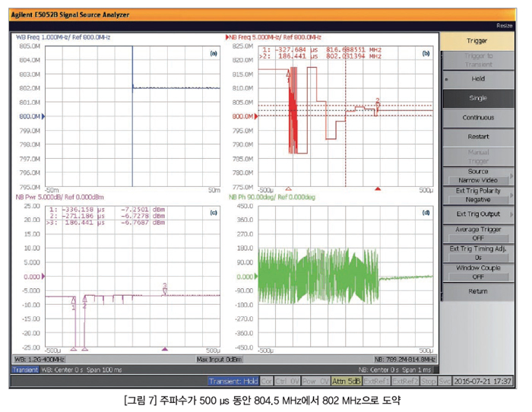The image size is (532, 412).
Task: Click the Trigger menu title
Action: pos(477,41)
